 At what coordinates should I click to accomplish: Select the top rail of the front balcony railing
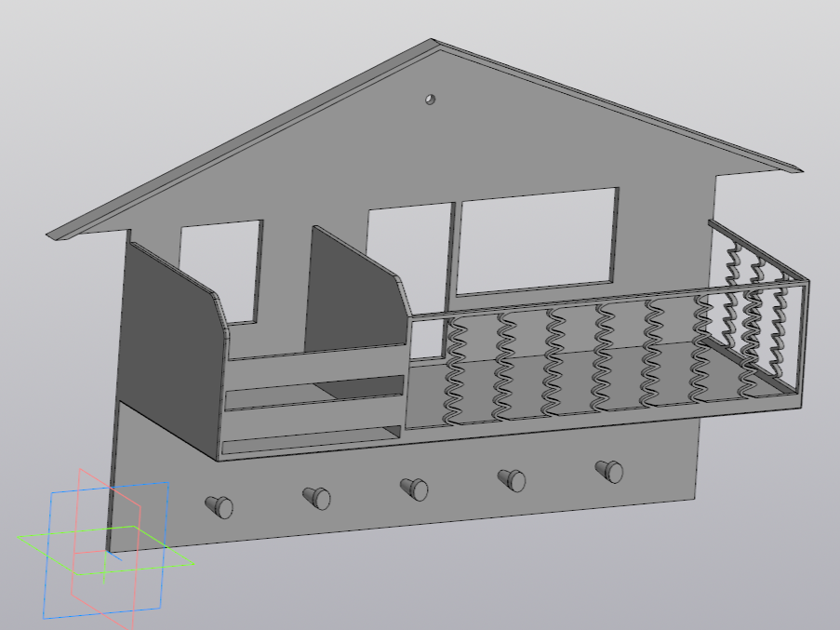click(608, 300)
